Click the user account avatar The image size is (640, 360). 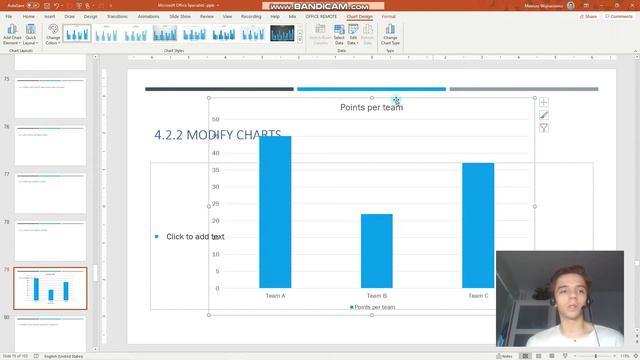click(x=571, y=6)
